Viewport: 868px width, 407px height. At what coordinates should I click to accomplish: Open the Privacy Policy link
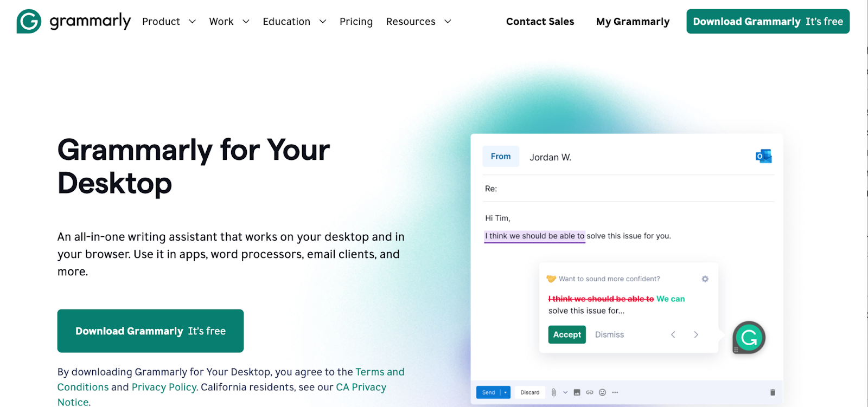tap(164, 387)
